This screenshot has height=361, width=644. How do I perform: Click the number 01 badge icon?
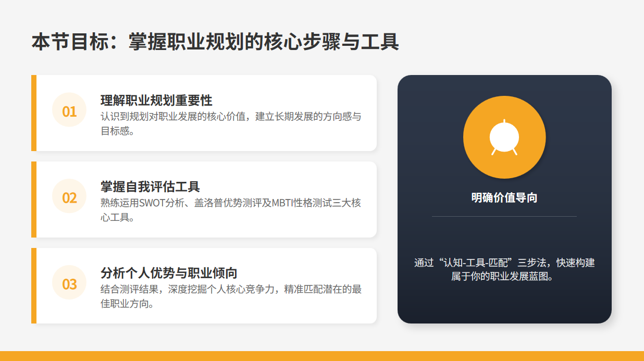pos(69,110)
